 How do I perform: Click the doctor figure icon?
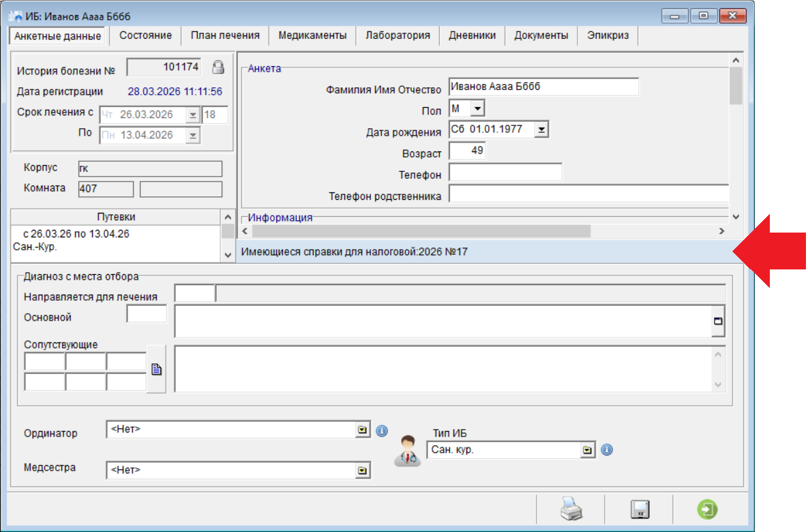click(x=408, y=451)
